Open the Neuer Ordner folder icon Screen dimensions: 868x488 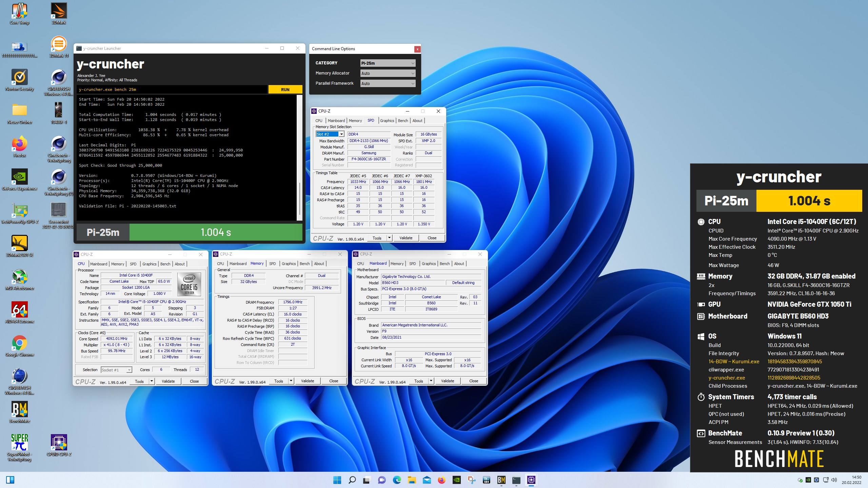click(19, 113)
